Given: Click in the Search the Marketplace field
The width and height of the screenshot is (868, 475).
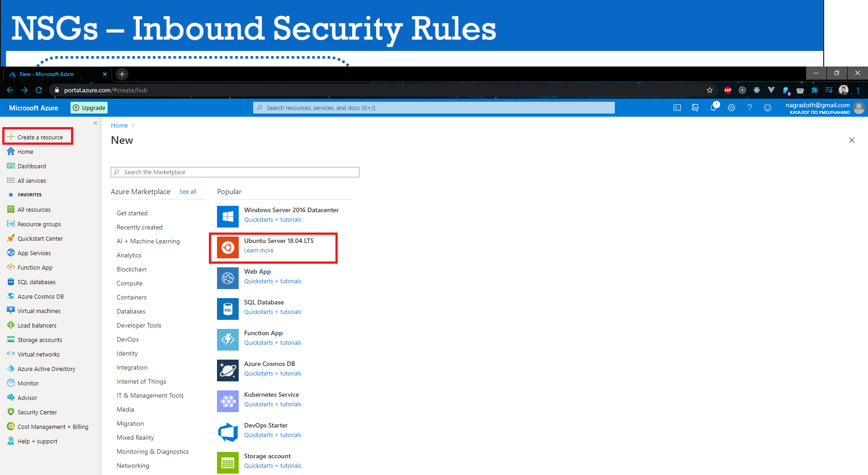Looking at the screenshot, I should [235, 172].
